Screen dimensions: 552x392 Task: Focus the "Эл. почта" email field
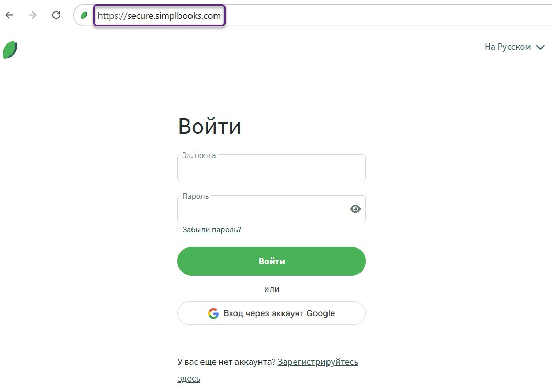(x=271, y=170)
